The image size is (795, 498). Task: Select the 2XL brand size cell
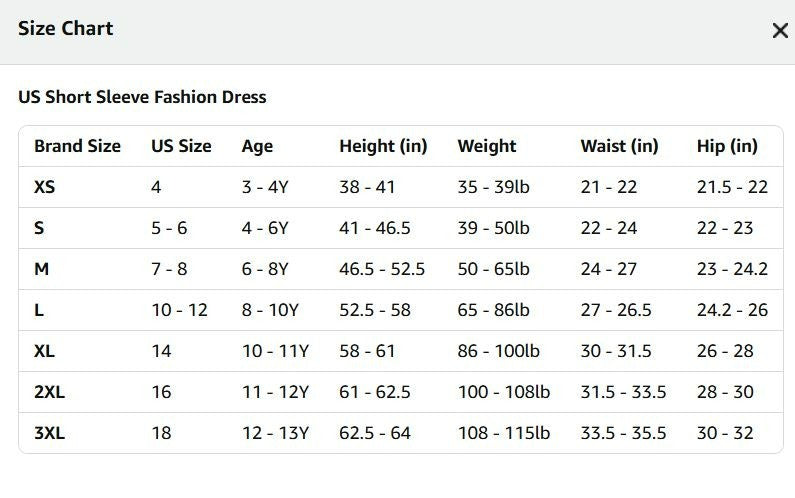[x=49, y=392]
